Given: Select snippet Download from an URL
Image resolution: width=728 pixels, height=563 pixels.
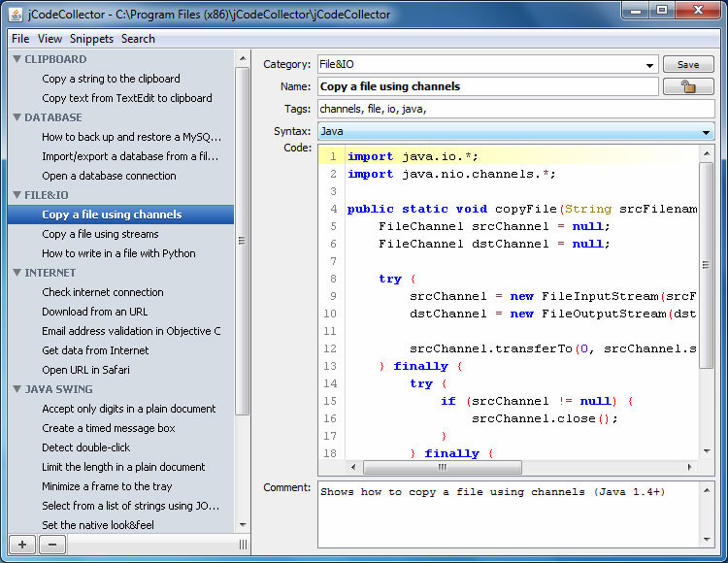Looking at the screenshot, I should (x=95, y=312).
